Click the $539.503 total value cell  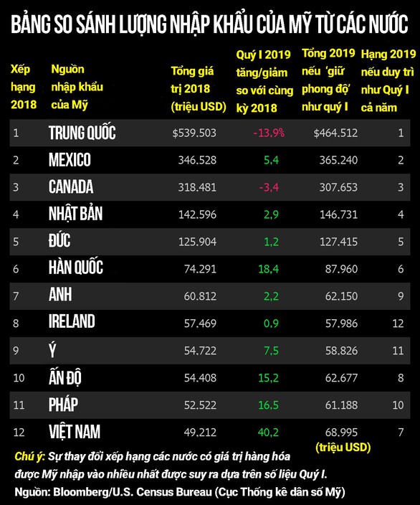coord(194,133)
